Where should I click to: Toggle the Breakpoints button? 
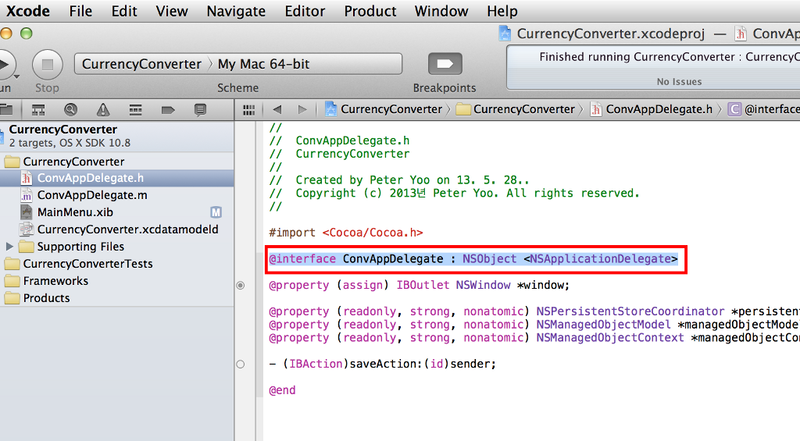[x=441, y=65]
